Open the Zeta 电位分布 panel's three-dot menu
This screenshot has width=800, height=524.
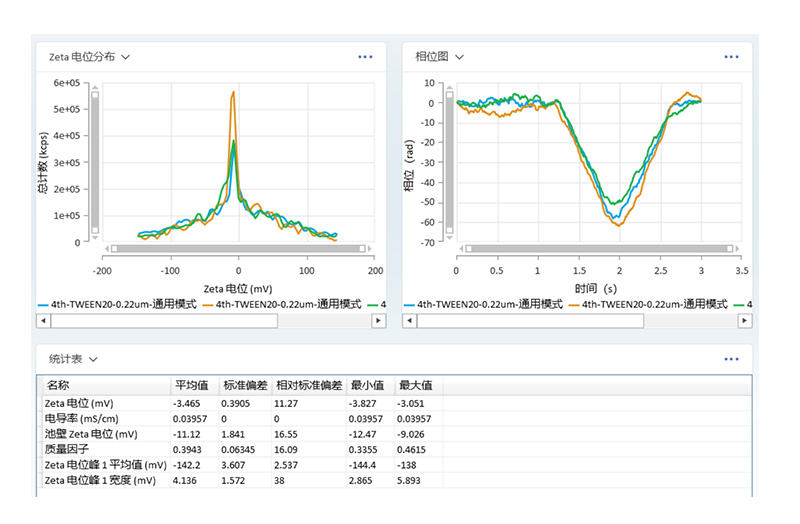365,57
